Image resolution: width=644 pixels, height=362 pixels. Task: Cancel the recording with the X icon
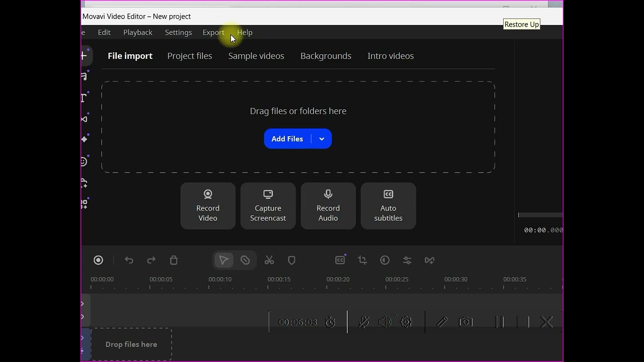coord(547,322)
